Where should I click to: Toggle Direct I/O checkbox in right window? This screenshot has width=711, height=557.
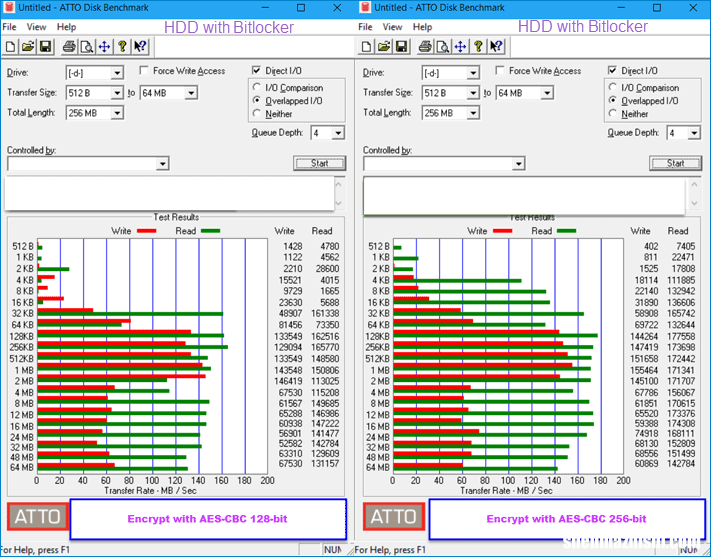(x=612, y=71)
